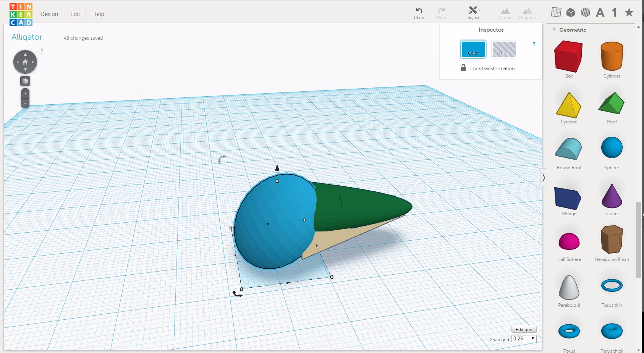Select the Torus thick shape

[x=612, y=331]
